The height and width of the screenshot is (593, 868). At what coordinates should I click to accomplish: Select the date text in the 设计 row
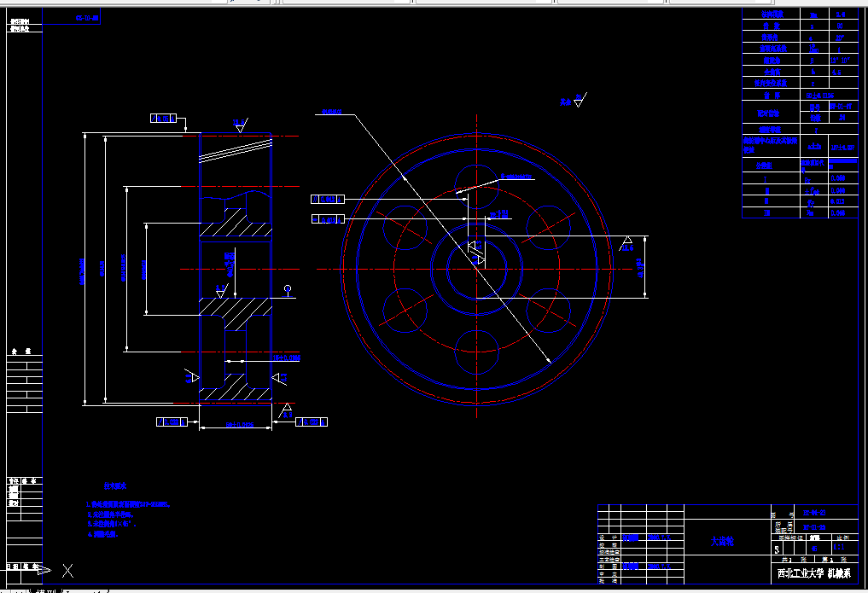(659, 538)
